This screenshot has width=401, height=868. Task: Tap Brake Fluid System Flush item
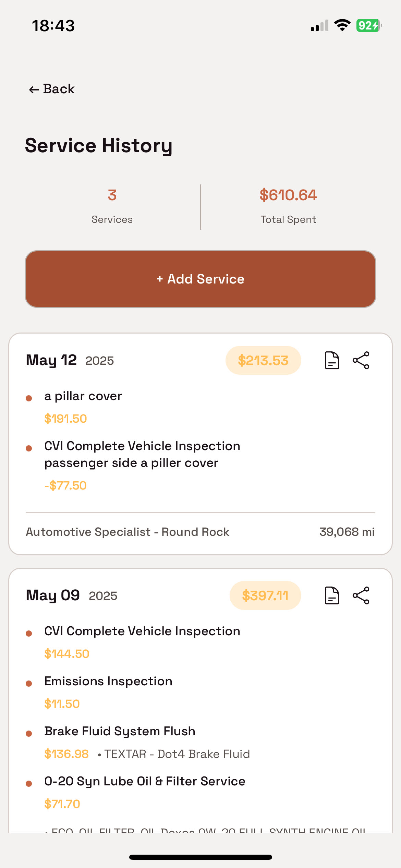[120, 731]
